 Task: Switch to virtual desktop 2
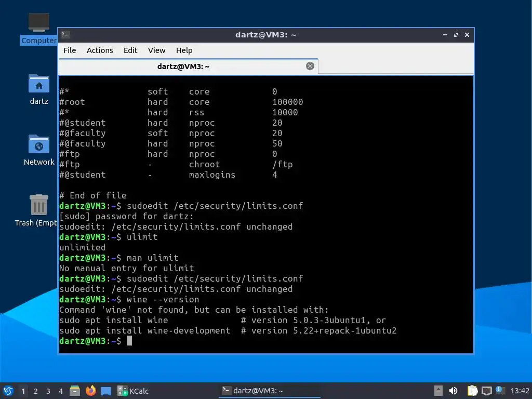pyautogui.click(x=36, y=391)
